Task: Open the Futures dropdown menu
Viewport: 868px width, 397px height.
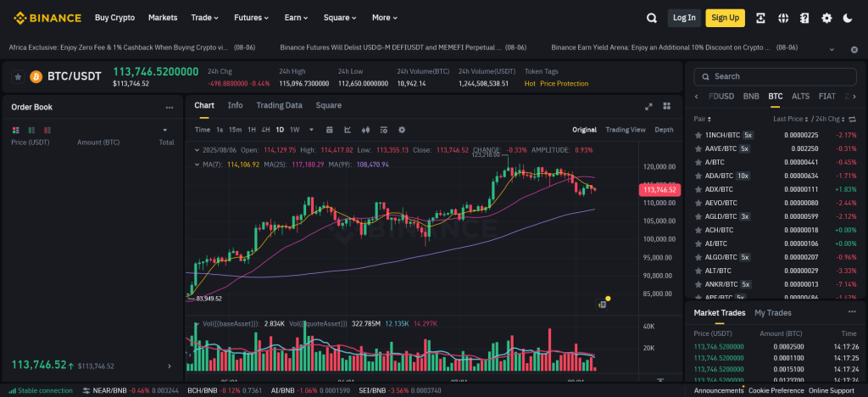Action: [x=251, y=18]
